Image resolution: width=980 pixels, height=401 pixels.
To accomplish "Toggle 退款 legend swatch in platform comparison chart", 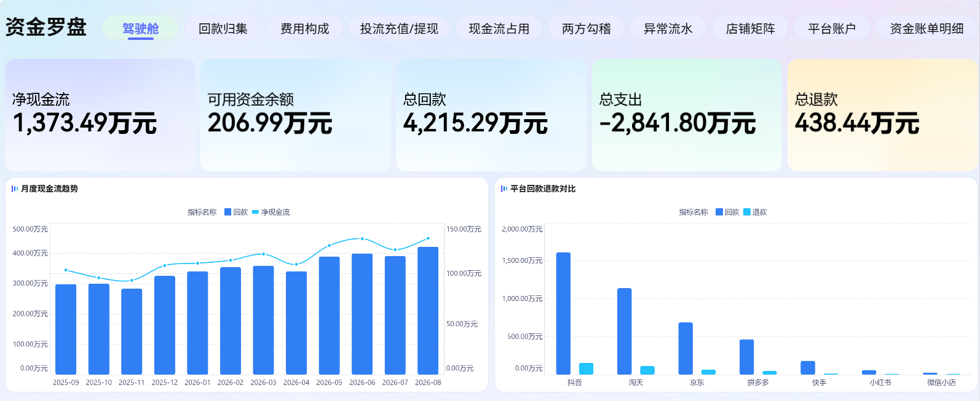I will tap(747, 212).
